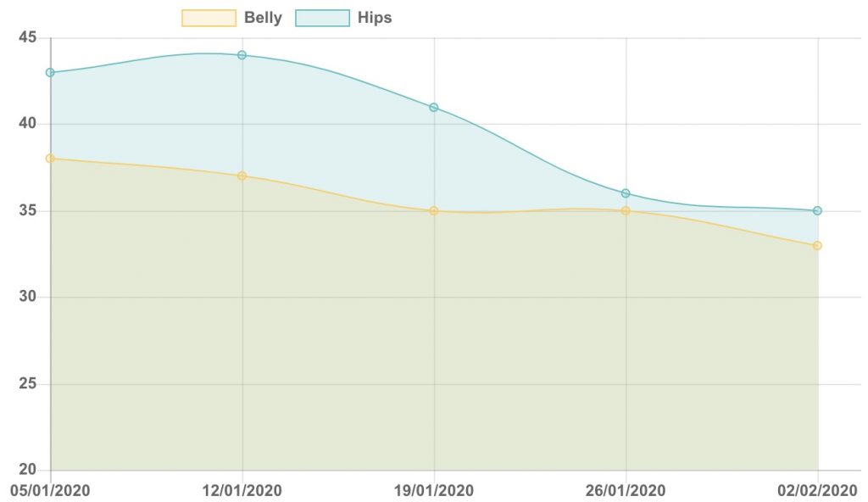
Task: Click the 19/01/2020 x-axis date label
Action: click(434, 490)
